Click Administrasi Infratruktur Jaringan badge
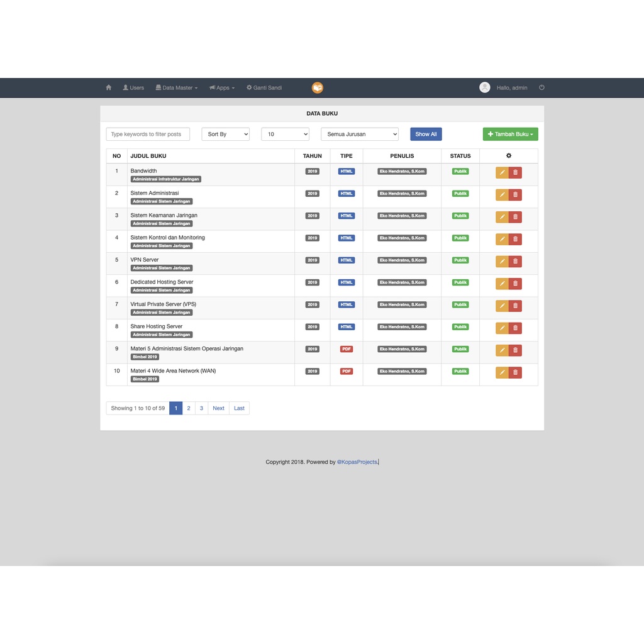The height and width of the screenshot is (644, 644). [x=166, y=179]
